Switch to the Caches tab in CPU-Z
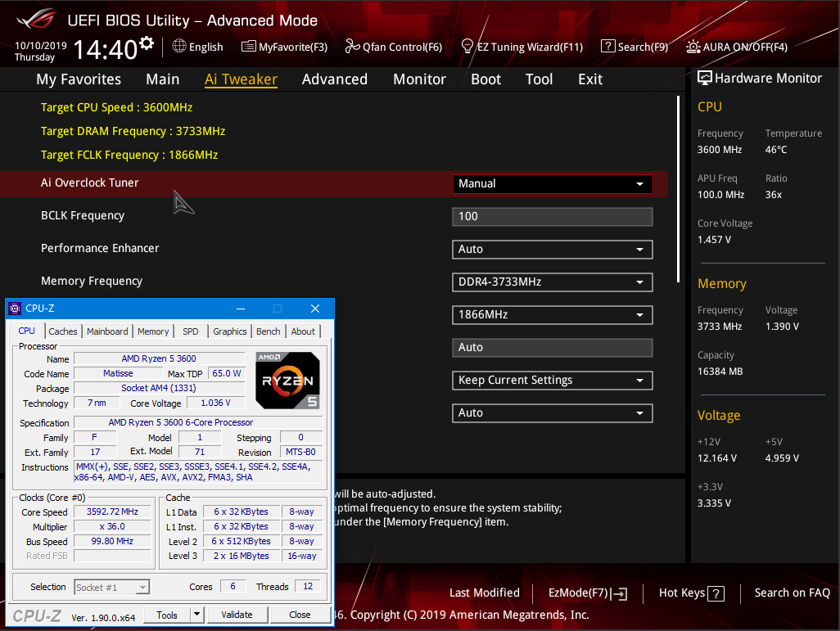 [63, 331]
